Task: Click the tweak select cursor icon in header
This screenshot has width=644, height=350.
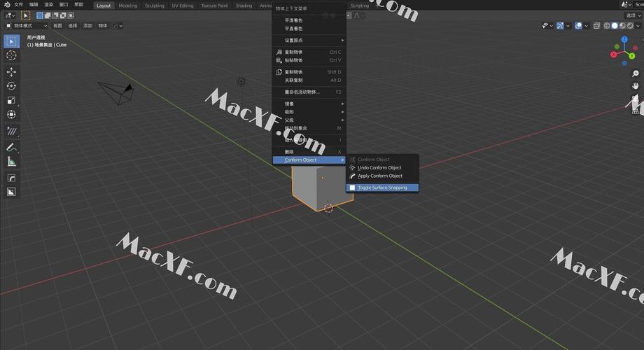Action: (25, 15)
